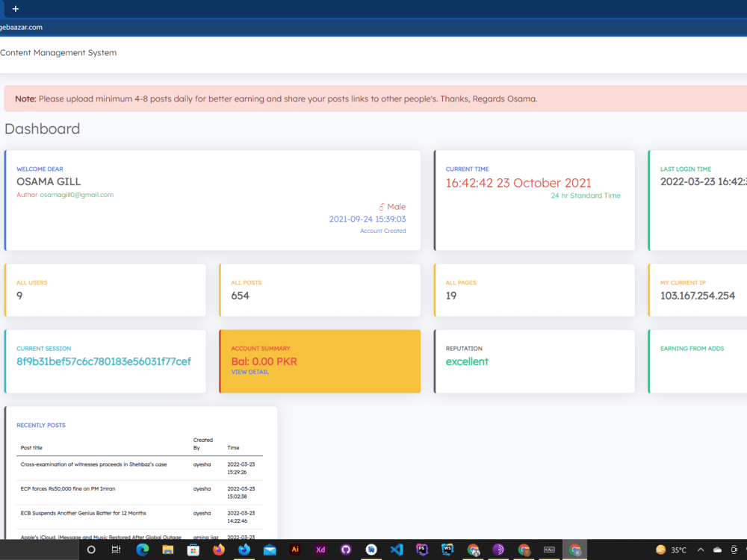The height and width of the screenshot is (560, 747).
Task: Open GitHub Desktop from the taskbar
Action: click(345, 550)
